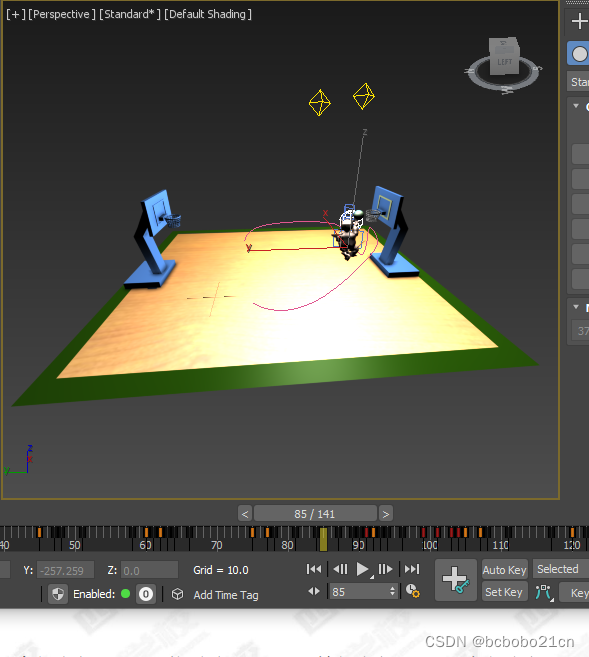Open the [Perspective] viewport menu
Screen dimensions: 589x657
62,14
